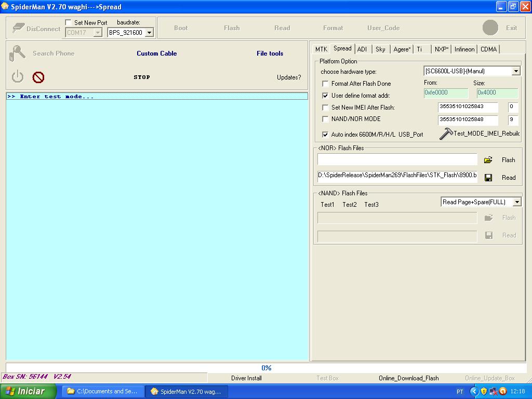Open NOR flash file folder icon
532x399 pixels.
click(x=488, y=160)
